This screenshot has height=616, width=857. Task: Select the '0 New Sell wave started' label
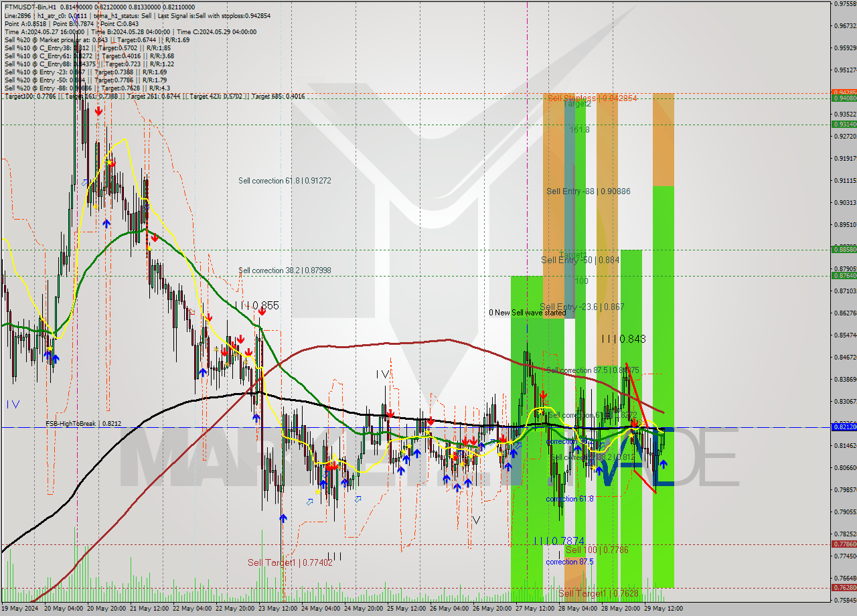coord(527,313)
